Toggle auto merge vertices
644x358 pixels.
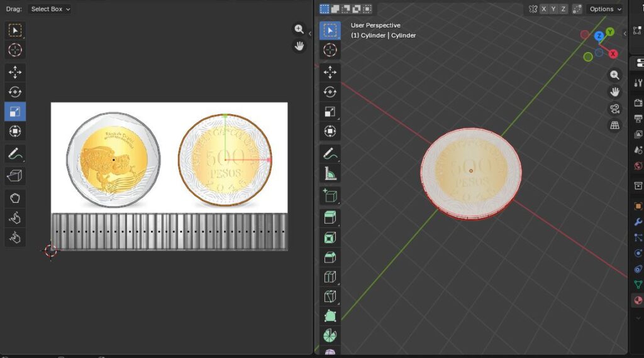tap(577, 9)
